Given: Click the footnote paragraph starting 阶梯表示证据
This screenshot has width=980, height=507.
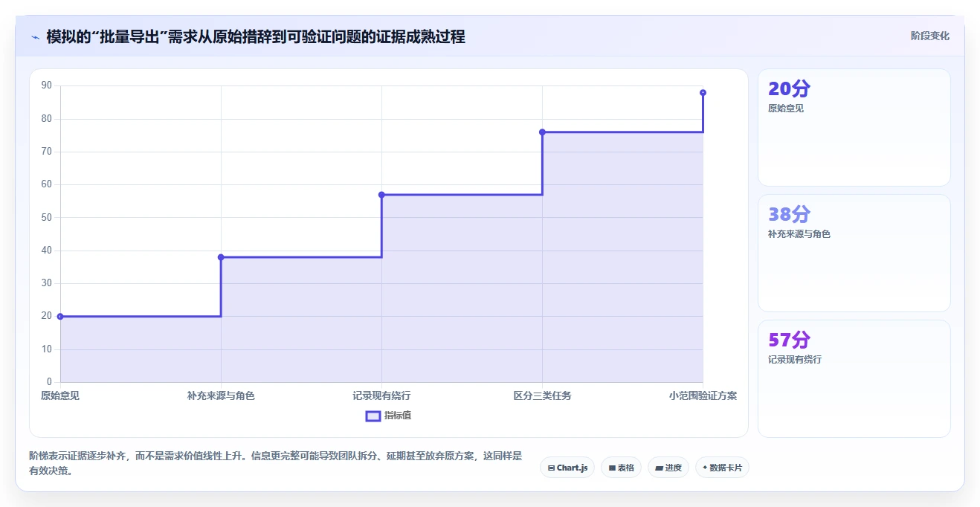Looking at the screenshot, I should point(275,463).
